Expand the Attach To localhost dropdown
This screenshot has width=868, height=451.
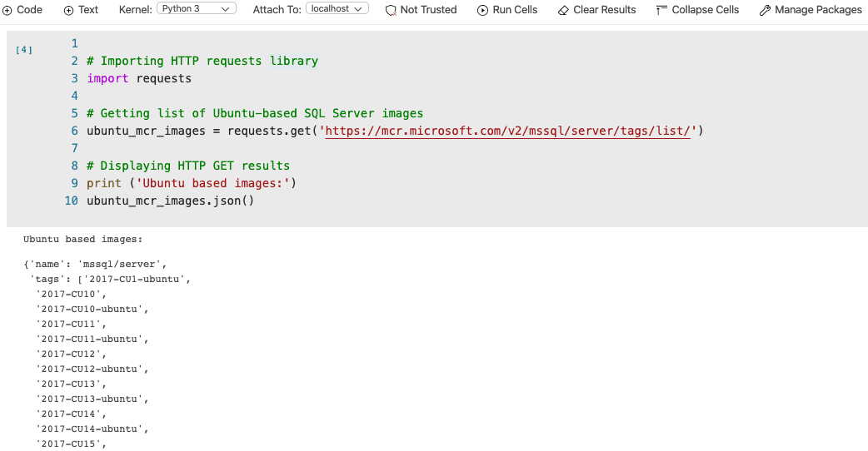pyautogui.click(x=337, y=9)
